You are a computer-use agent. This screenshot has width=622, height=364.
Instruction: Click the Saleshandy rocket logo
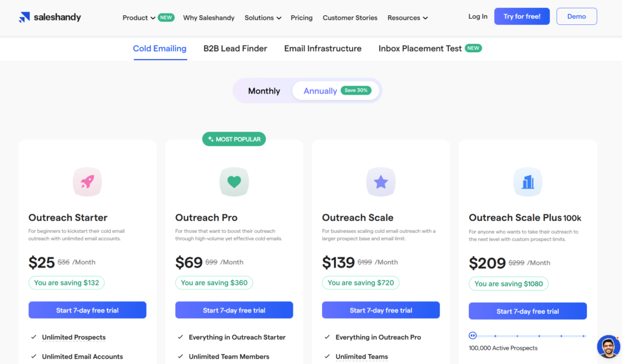point(24,16)
